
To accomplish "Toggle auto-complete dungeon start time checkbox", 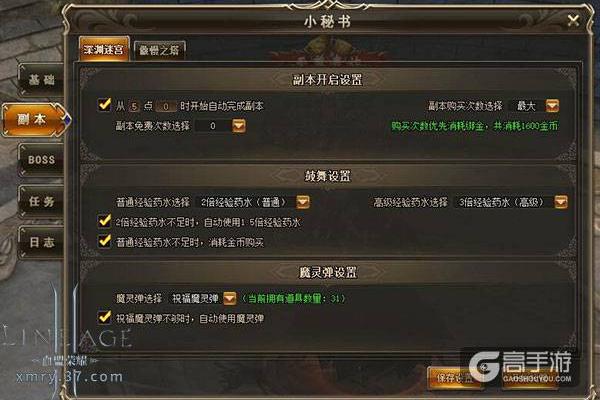I will (x=104, y=104).
